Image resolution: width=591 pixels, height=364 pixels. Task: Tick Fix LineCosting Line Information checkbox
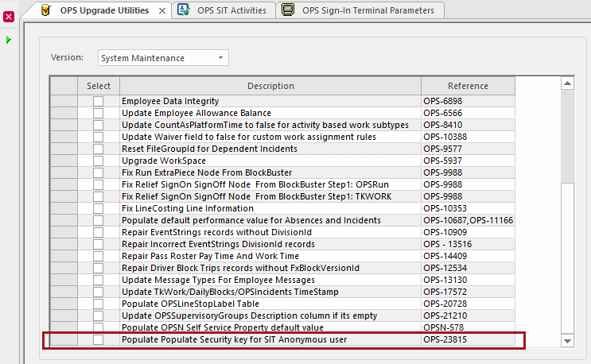(x=99, y=208)
